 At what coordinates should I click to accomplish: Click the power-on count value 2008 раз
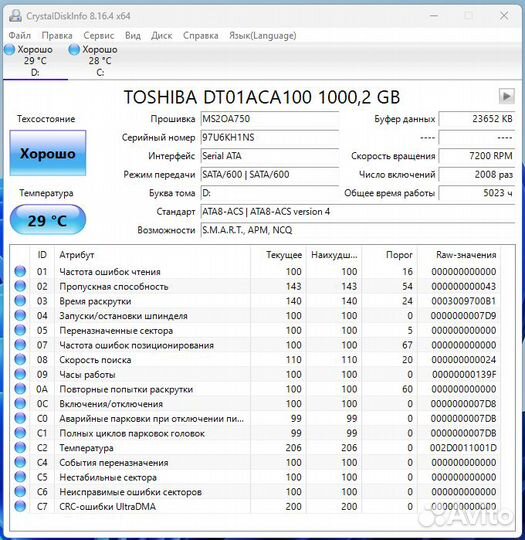[x=477, y=174]
